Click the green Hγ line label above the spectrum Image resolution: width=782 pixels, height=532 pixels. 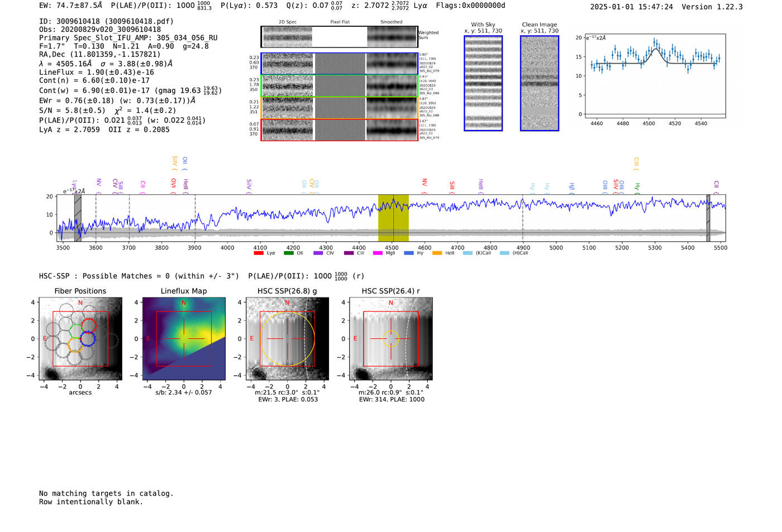pos(637,188)
